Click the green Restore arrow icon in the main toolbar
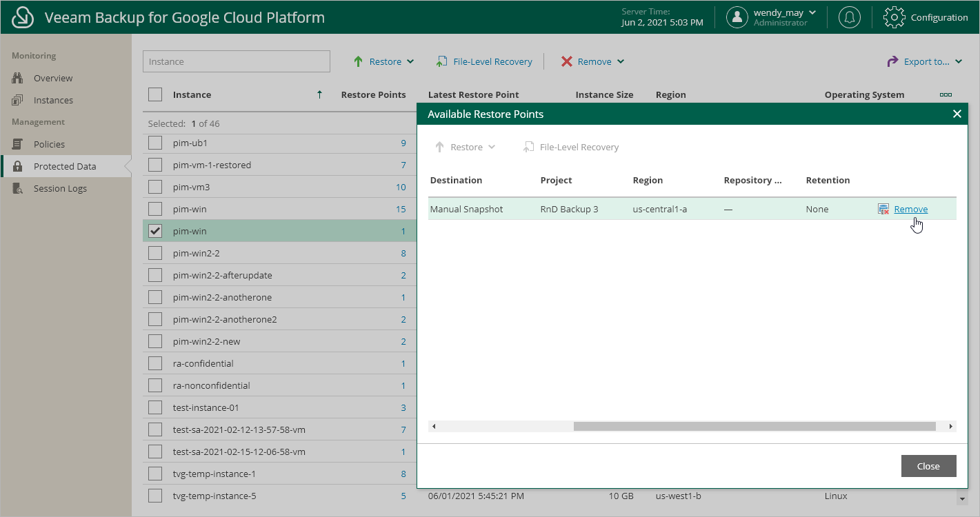This screenshot has height=517, width=980. 358,61
